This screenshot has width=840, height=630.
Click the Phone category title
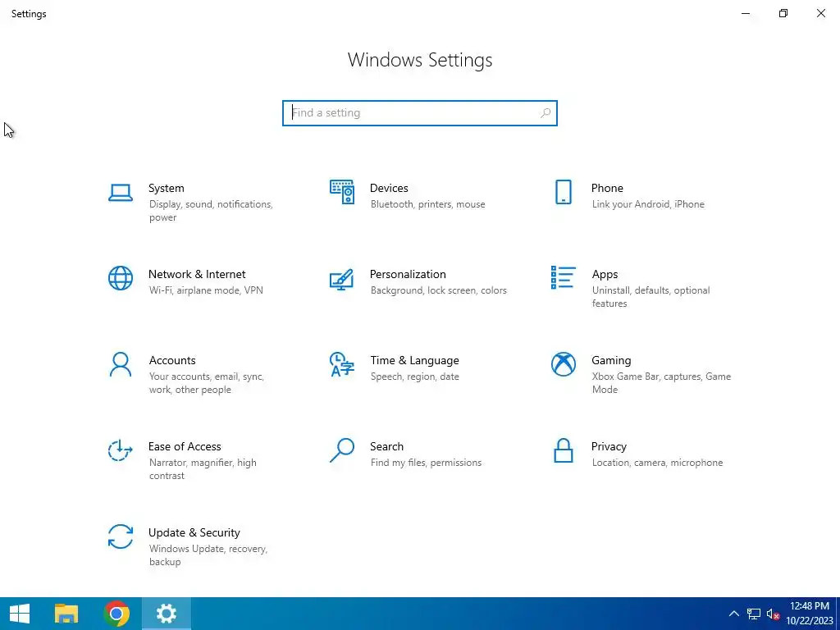(x=607, y=188)
